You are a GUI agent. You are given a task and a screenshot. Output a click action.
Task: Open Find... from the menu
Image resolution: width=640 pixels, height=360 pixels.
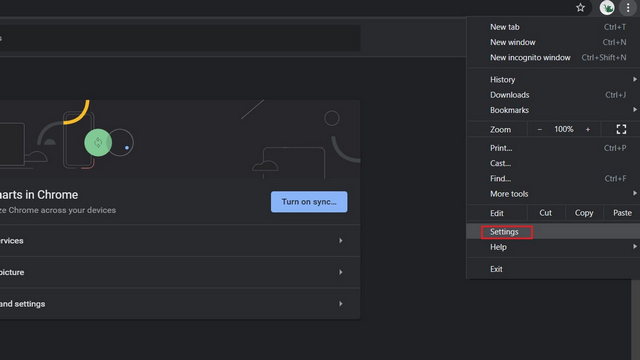(x=553, y=178)
